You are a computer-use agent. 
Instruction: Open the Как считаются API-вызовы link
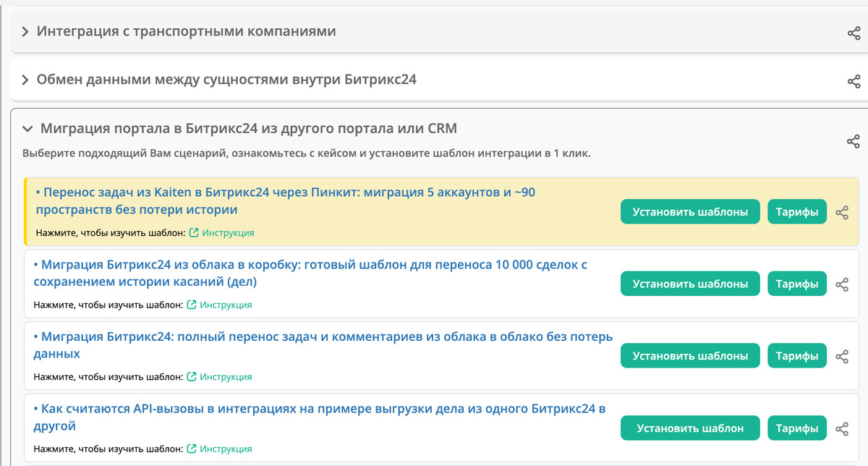coord(319,417)
